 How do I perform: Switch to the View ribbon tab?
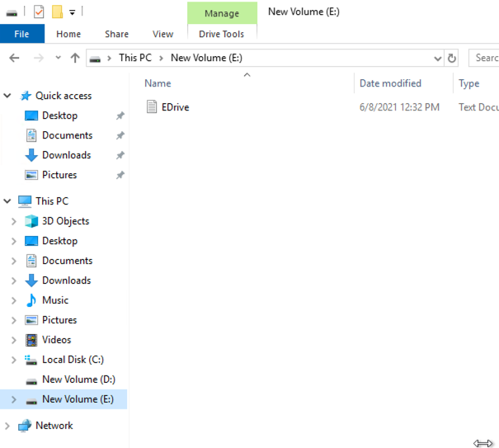163,34
